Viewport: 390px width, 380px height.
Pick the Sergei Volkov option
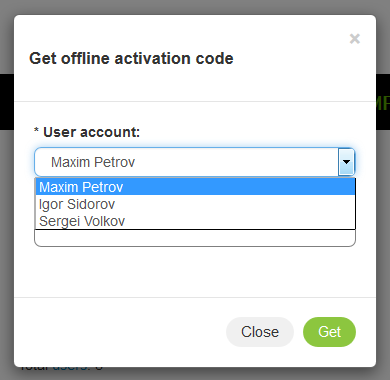pyautogui.click(x=195, y=221)
